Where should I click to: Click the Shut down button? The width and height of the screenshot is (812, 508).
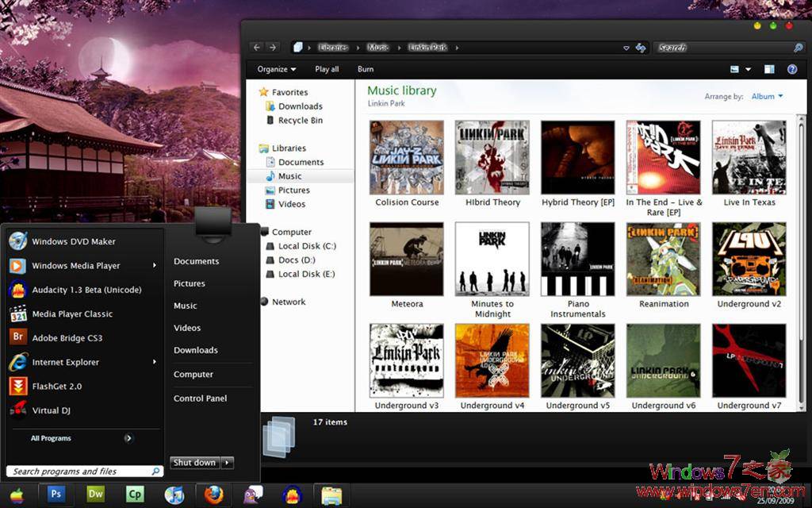[194, 463]
